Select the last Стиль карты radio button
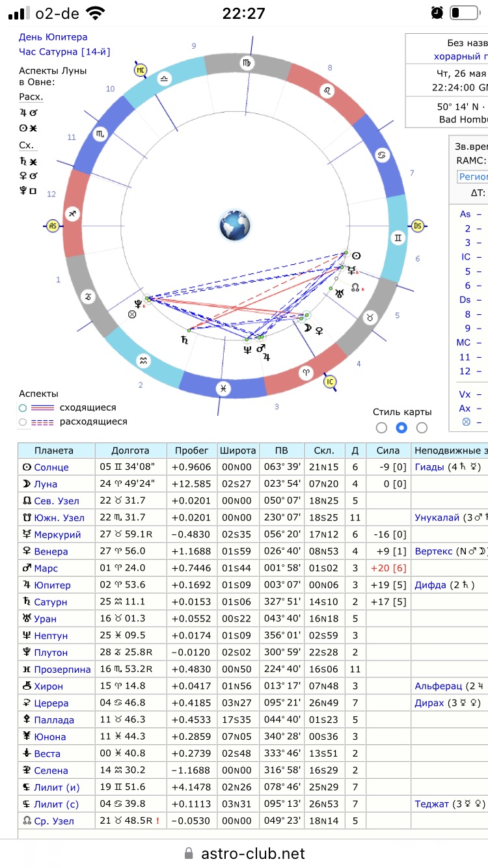This screenshot has height=868, width=488. [x=422, y=427]
